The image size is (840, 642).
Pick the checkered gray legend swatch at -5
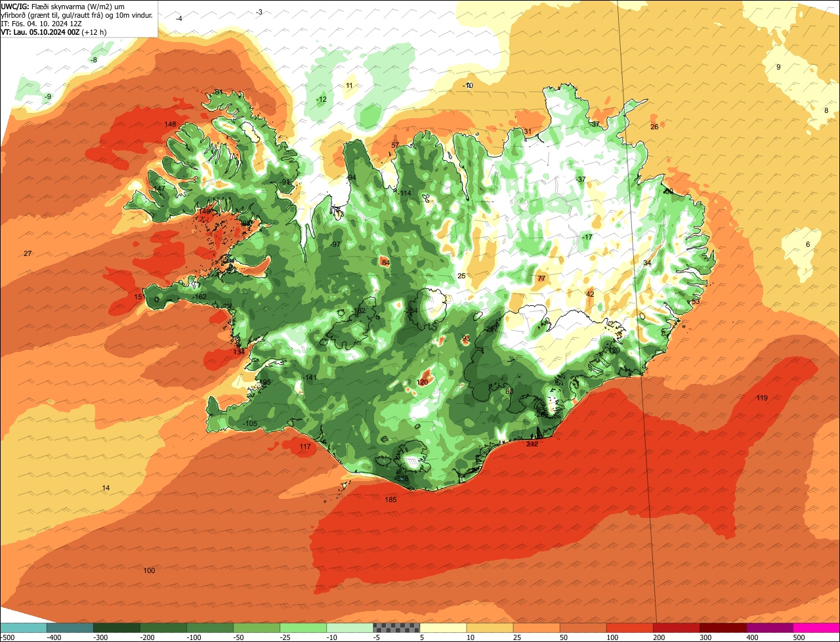point(396,628)
